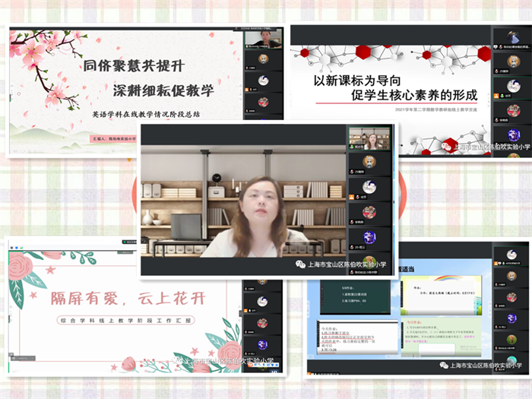Select the white cartoon avatar in center window
Viewport: 532px width, 399px height.
369,187
